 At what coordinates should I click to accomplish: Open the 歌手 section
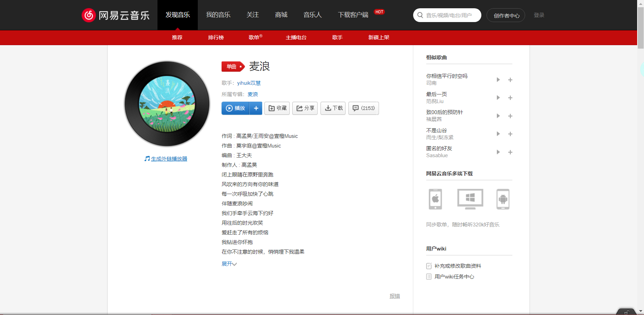click(x=337, y=38)
